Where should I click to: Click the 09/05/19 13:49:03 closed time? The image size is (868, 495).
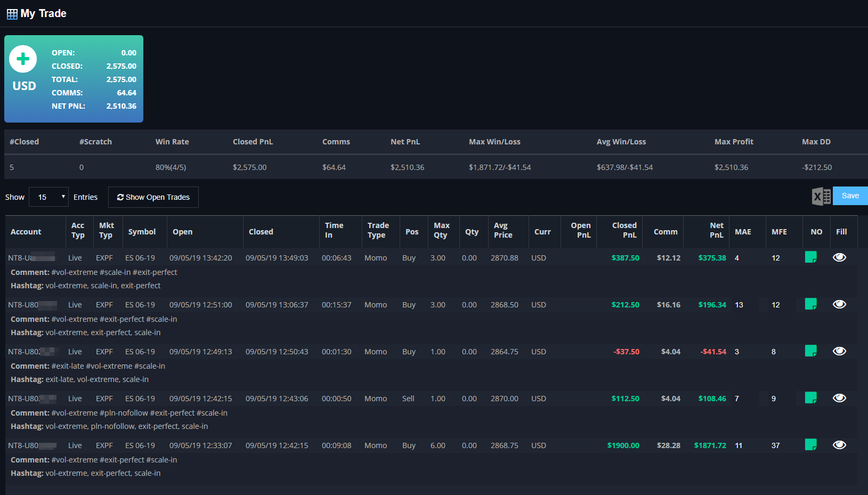tap(277, 258)
